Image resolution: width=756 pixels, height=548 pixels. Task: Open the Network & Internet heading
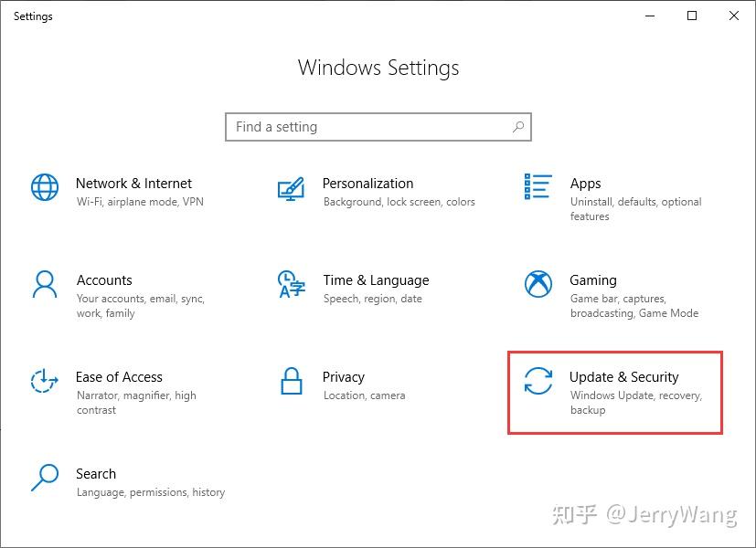[x=133, y=184]
